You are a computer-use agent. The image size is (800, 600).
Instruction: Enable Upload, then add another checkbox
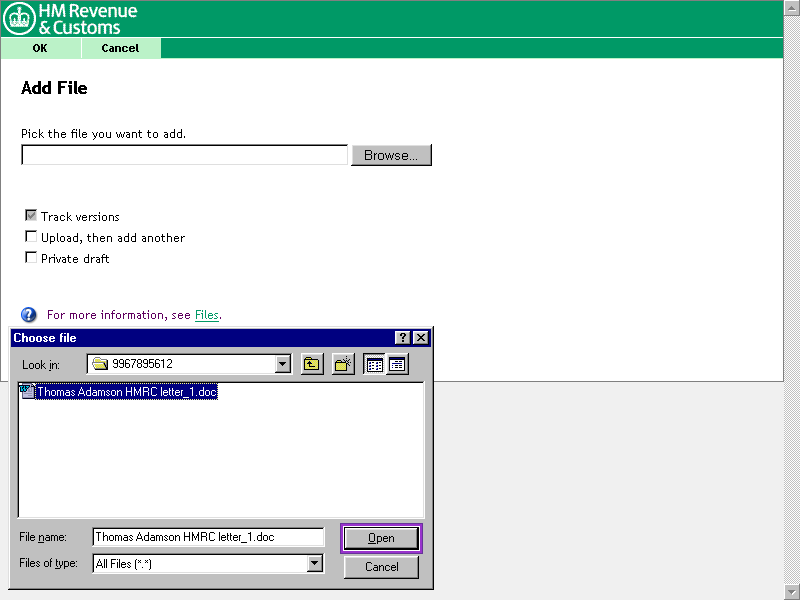(x=31, y=237)
